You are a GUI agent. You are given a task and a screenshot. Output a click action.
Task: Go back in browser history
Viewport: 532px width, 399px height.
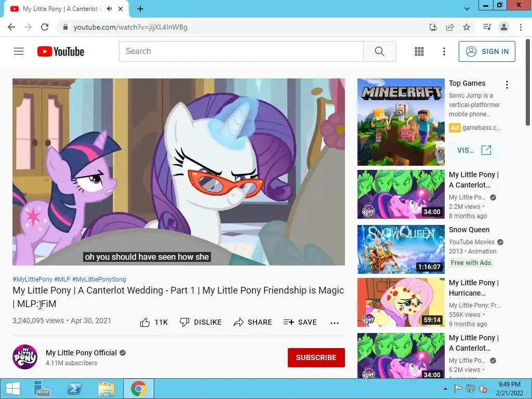coord(11,27)
